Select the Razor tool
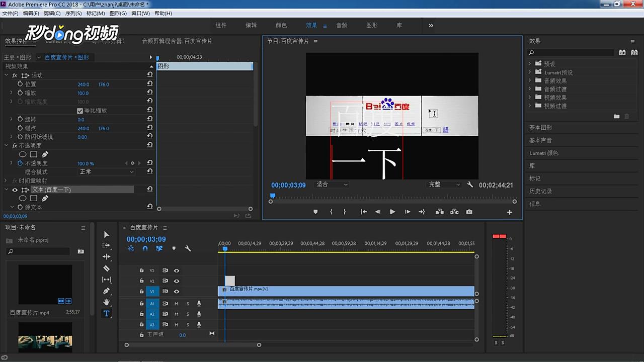644x362 pixels. (x=106, y=268)
